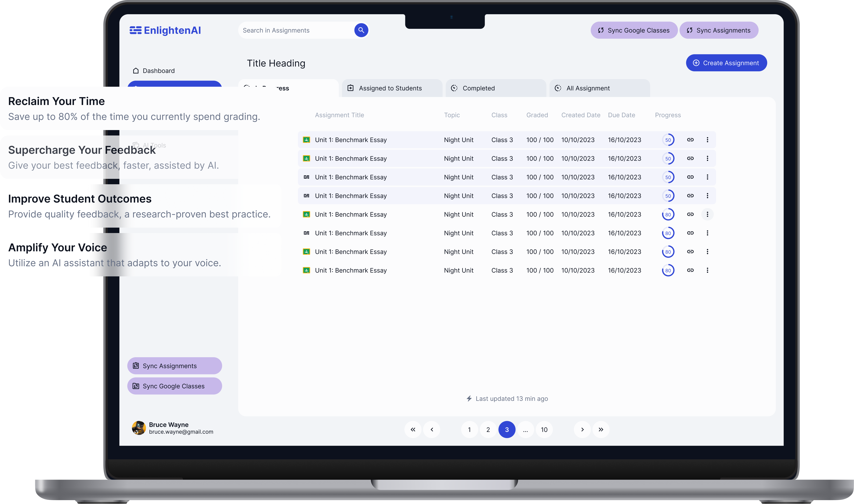
Task: Click the link icon in the last assignment row
Action: tap(690, 270)
